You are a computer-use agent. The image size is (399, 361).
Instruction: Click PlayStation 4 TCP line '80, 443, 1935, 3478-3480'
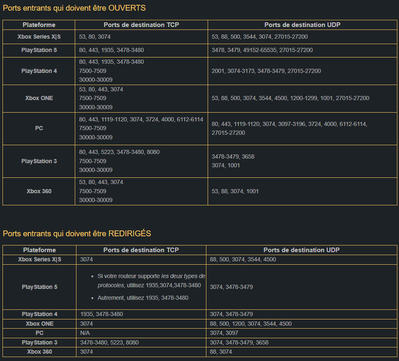click(x=111, y=62)
